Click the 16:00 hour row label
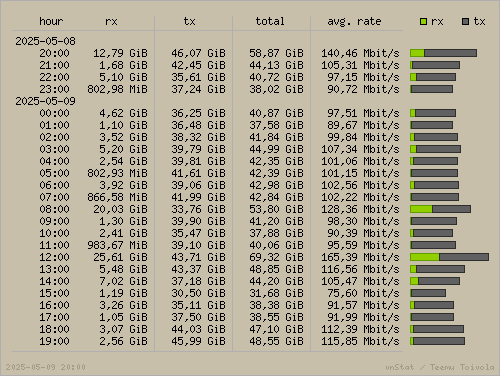This screenshot has height=376, width=500. point(54,305)
